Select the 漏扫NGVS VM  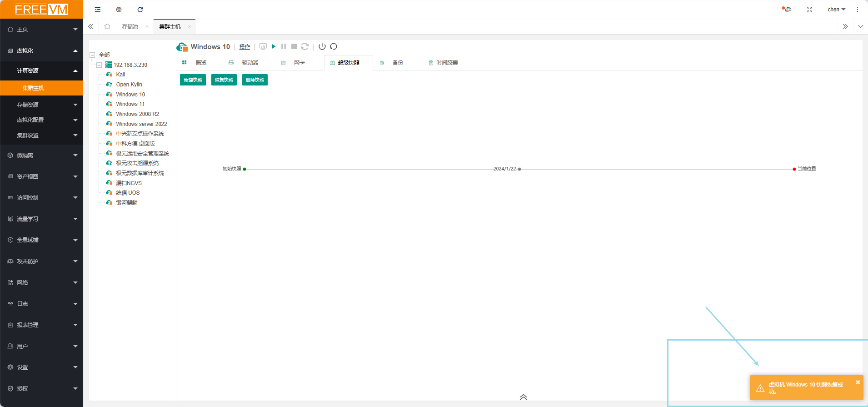129,183
